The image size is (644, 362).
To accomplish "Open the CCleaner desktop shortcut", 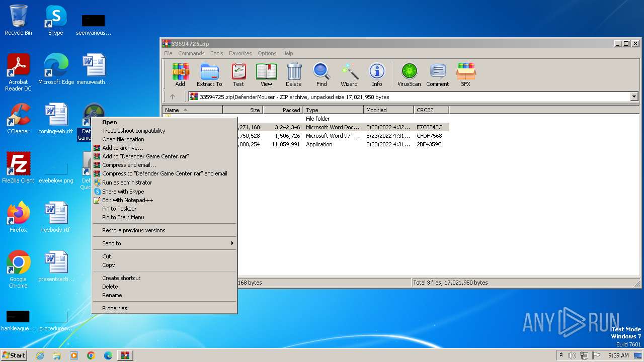I will click(x=18, y=119).
